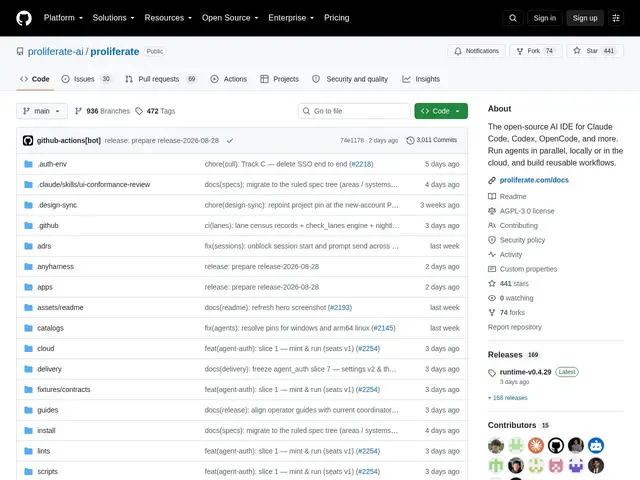Open the apps folder

coord(45,287)
